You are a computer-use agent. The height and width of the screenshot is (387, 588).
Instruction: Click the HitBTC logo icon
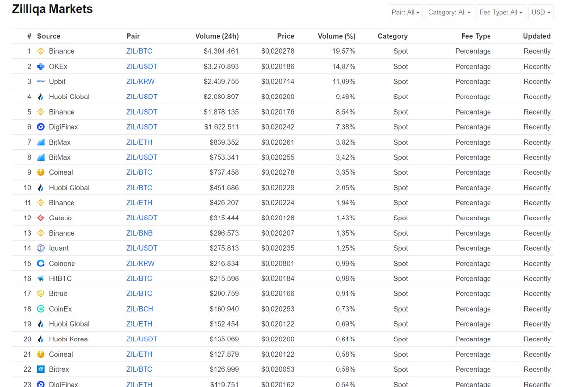point(41,279)
